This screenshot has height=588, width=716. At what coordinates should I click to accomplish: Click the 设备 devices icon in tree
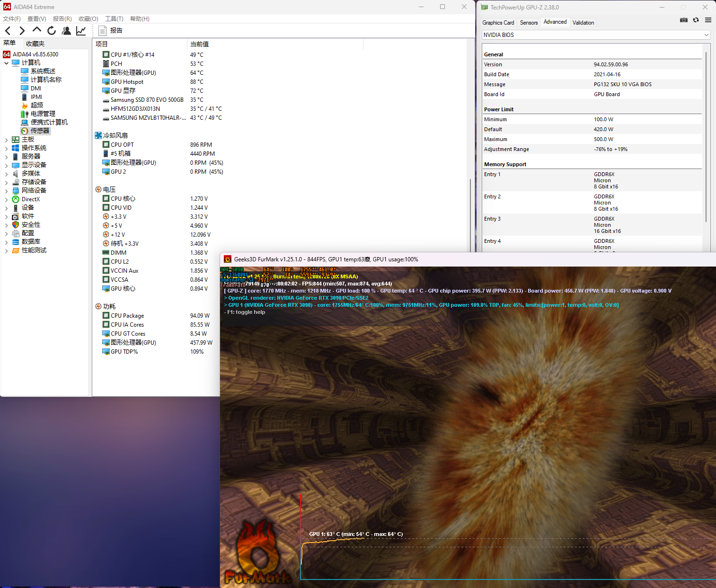16,208
